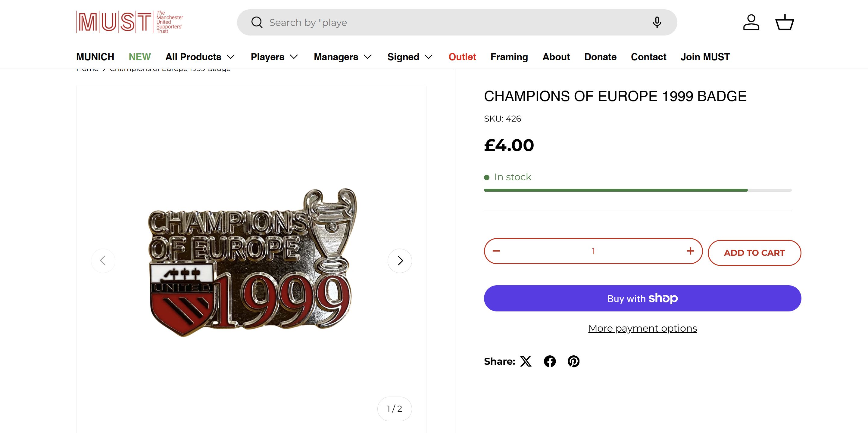
Task: Share product on X (Twitter)
Action: click(x=526, y=361)
